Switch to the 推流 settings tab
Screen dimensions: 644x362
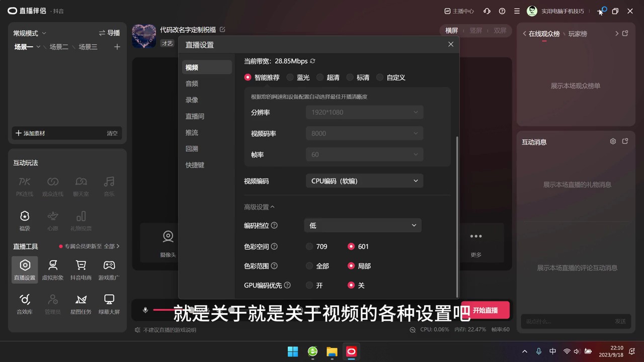point(207,133)
